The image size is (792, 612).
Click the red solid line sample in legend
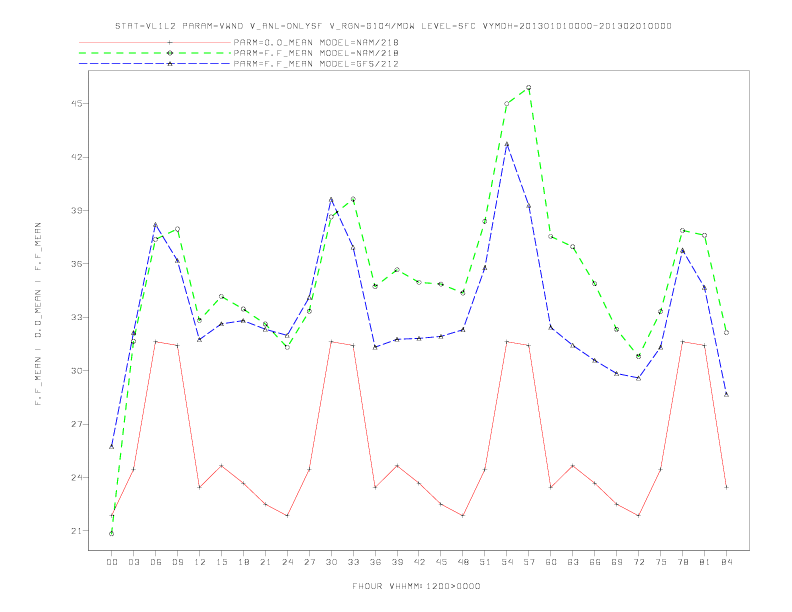tap(155, 42)
